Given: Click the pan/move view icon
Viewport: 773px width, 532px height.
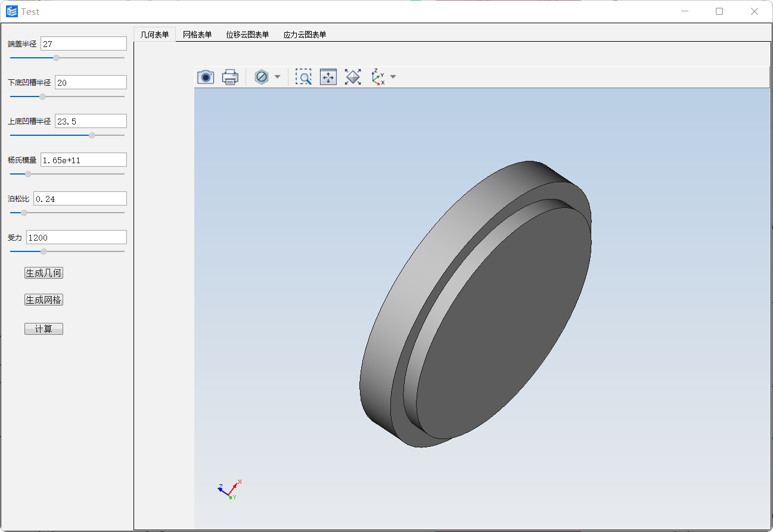Looking at the screenshot, I should [328, 77].
